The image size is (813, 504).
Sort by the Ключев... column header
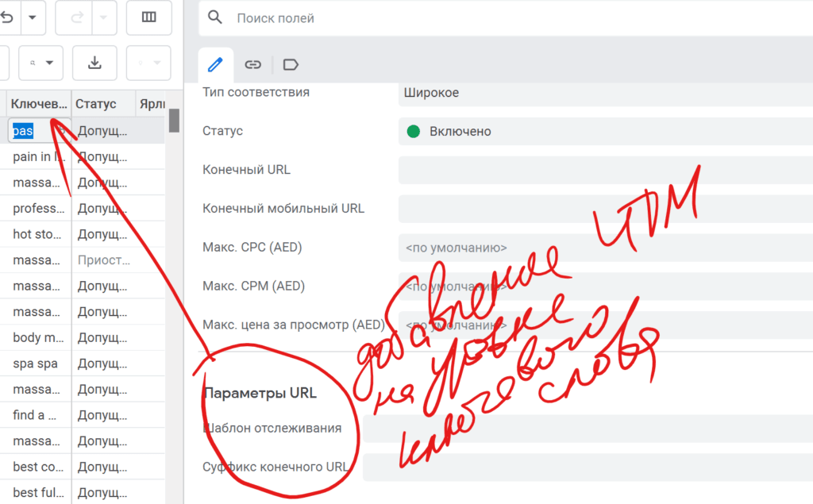pos(39,104)
